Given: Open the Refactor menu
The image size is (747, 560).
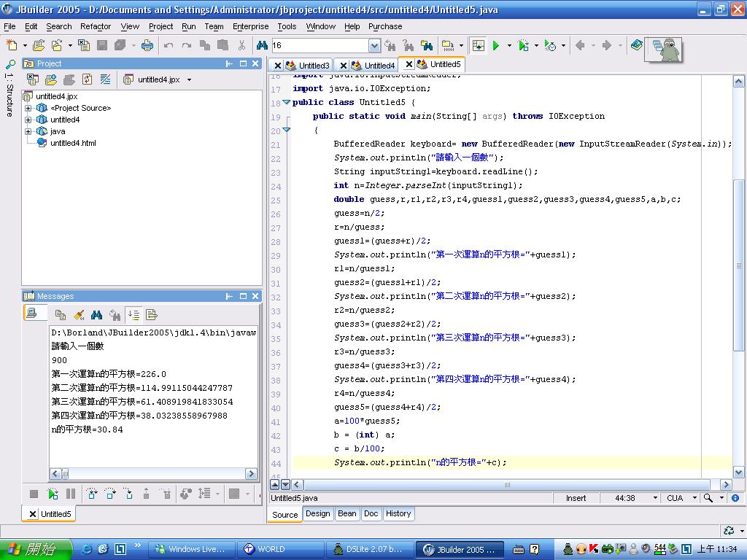Looking at the screenshot, I should tap(96, 27).
